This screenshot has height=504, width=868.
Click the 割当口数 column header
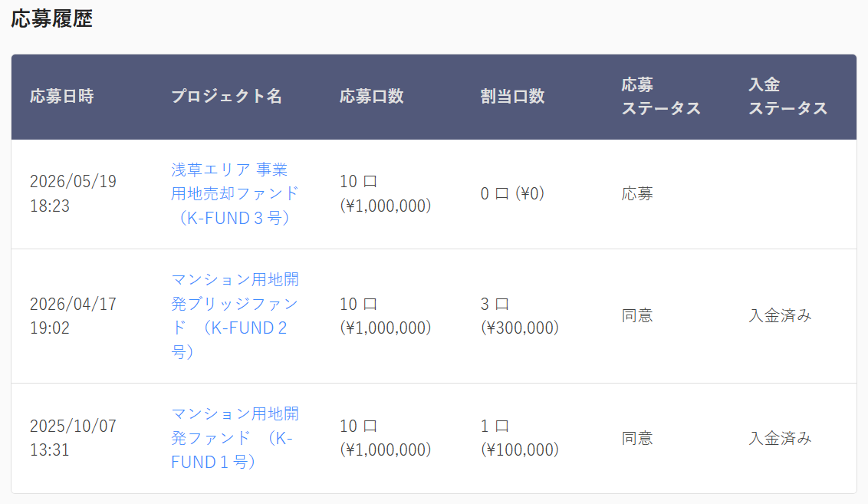[513, 97]
